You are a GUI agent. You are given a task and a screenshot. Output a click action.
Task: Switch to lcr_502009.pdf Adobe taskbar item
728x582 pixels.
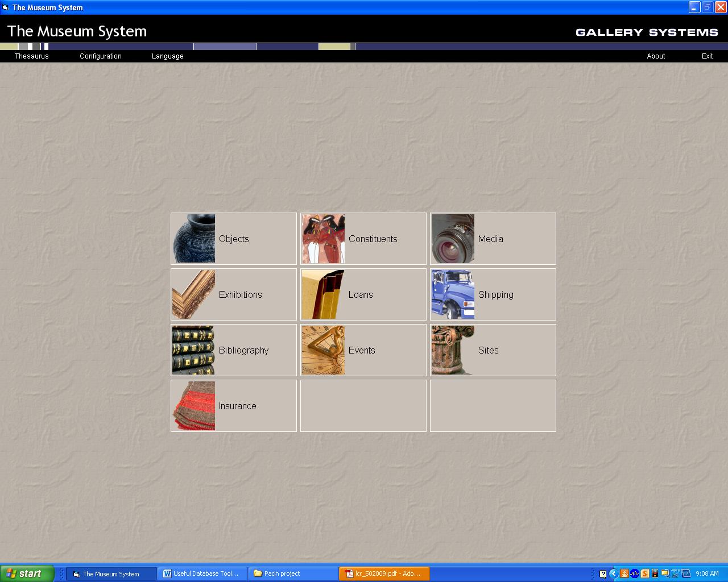(x=384, y=573)
